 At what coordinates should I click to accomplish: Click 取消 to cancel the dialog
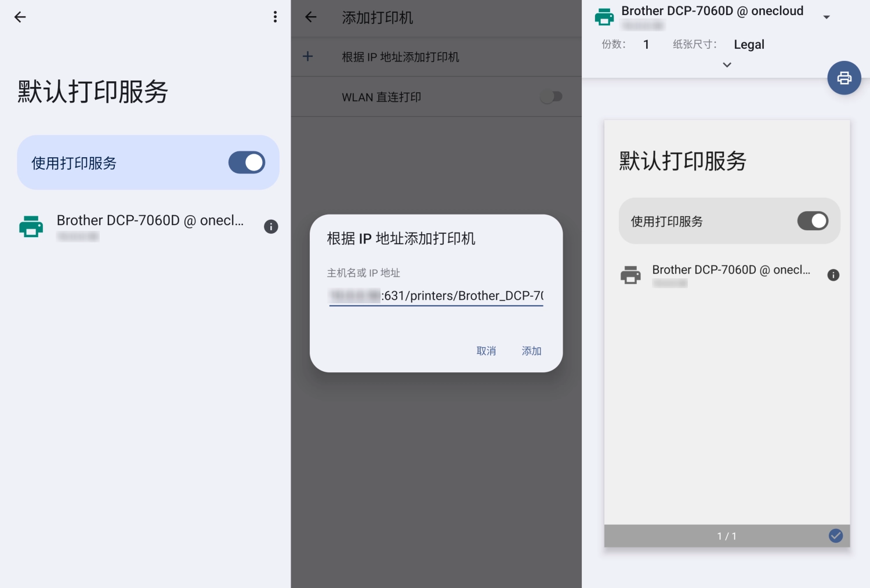point(486,351)
